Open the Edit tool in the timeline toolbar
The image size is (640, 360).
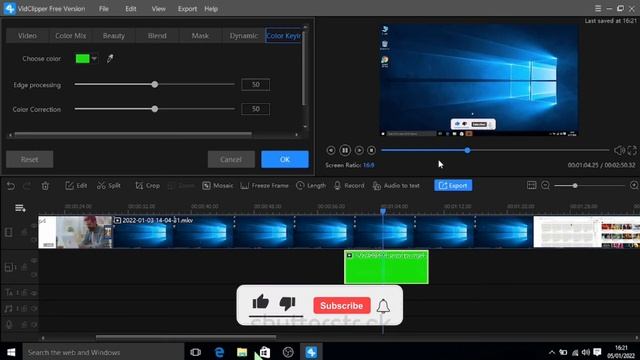coord(76,186)
